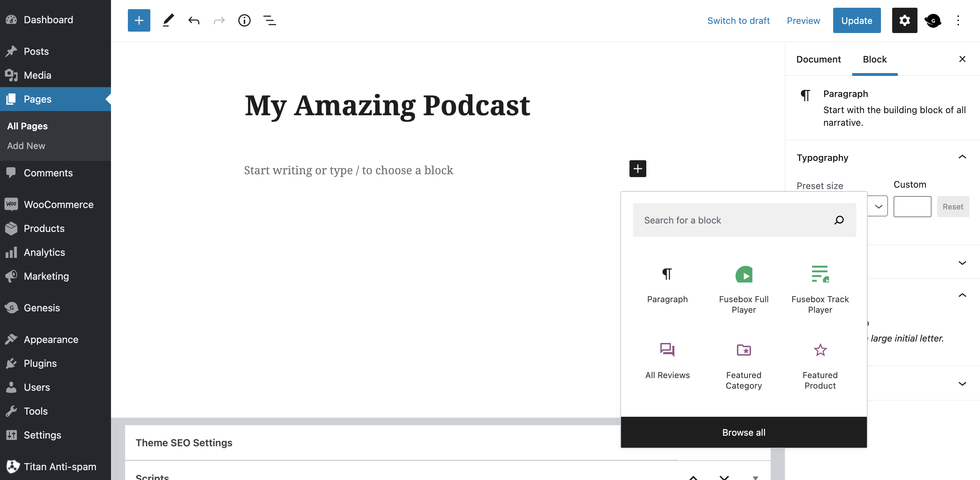Click the Update button

coord(856,20)
